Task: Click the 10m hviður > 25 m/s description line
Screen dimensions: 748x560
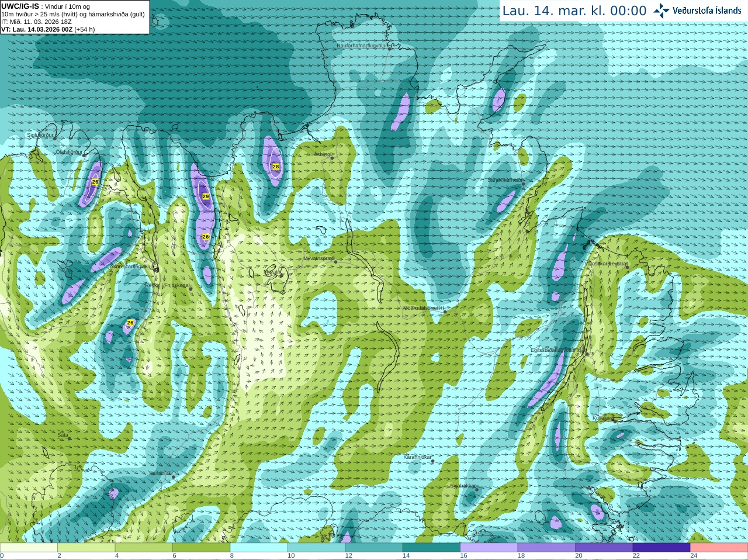Action: coord(73,14)
